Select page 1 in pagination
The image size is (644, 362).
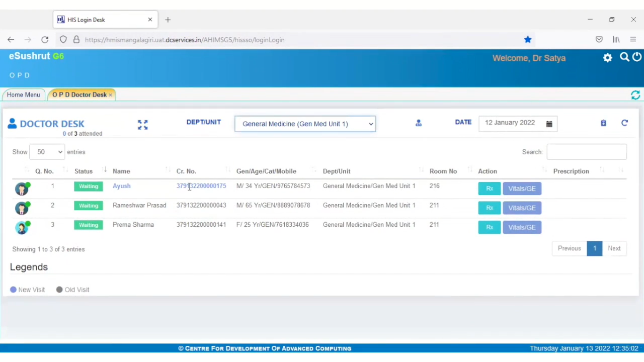pos(594,248)
